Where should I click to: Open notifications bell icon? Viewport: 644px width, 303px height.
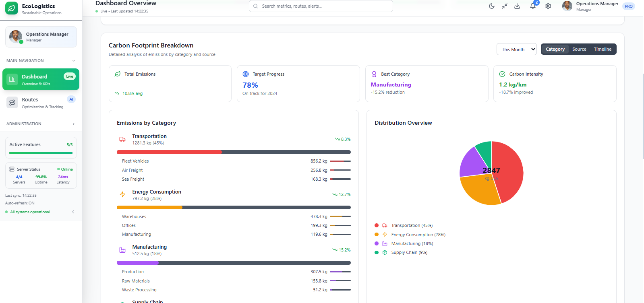533,6
